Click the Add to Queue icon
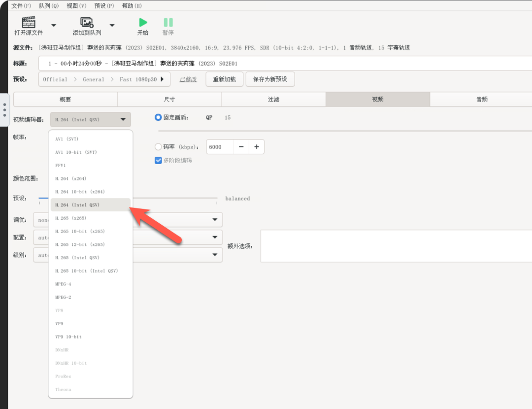Screen dimensions: 532x409 point(87,22)
